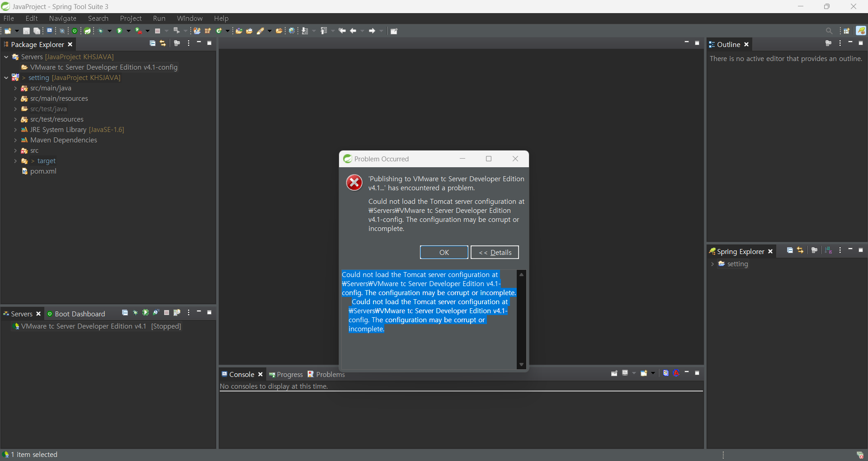The image size is (868, 461).
Task: Click the Details button to collapse details
Action: [x=495, y=252]
